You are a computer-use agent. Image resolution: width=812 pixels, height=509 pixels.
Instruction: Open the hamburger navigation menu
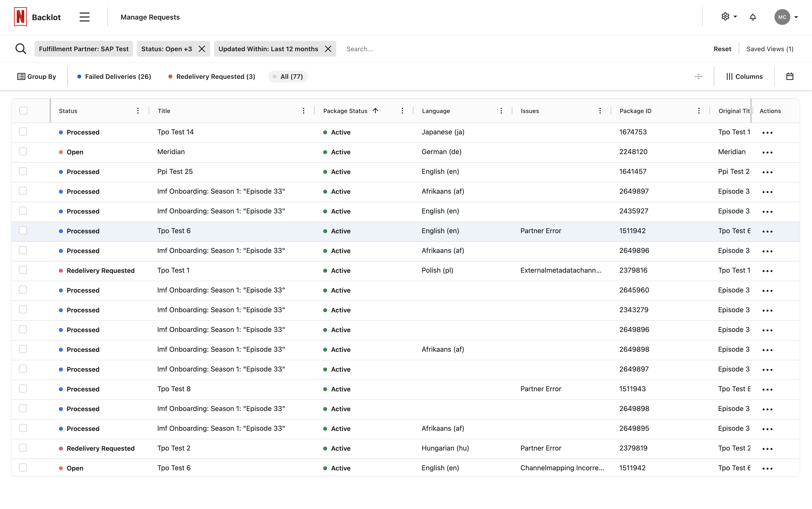pos(84,17)
